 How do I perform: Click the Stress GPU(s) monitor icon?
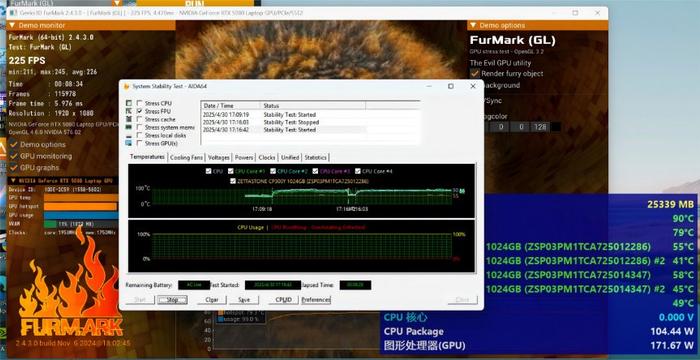[129, 143]
